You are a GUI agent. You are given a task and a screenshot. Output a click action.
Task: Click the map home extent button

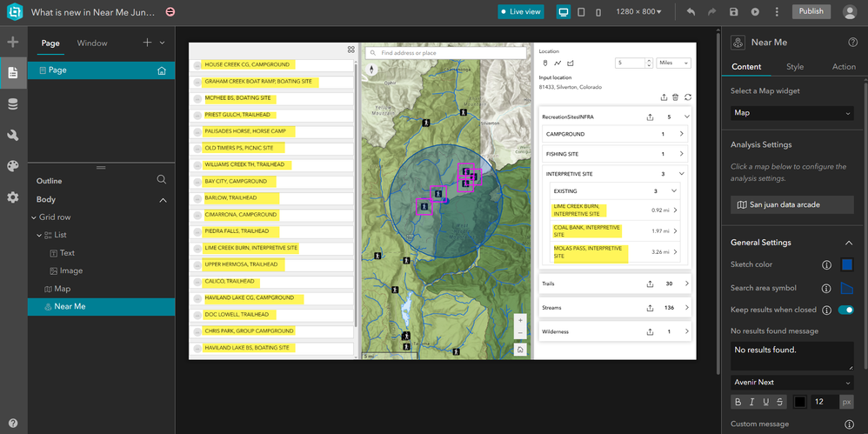[520, 350]
